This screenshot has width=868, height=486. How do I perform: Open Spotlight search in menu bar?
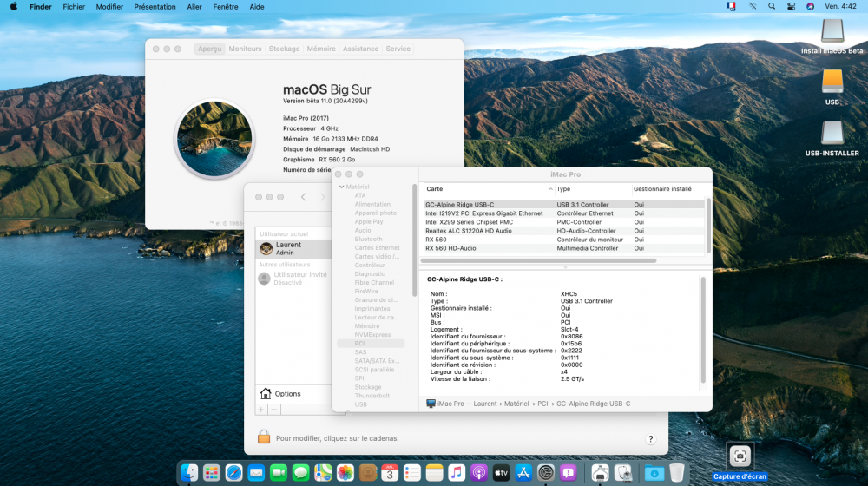click(771, 7)
